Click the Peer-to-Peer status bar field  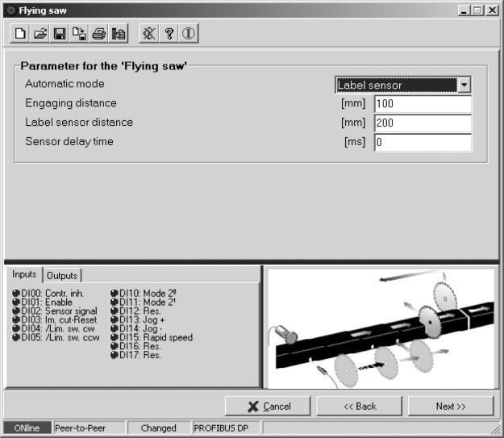[90, 428]
